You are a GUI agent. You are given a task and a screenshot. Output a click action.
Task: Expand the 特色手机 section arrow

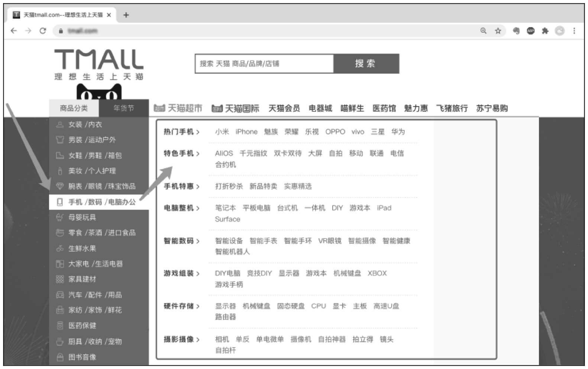[198, 153]
